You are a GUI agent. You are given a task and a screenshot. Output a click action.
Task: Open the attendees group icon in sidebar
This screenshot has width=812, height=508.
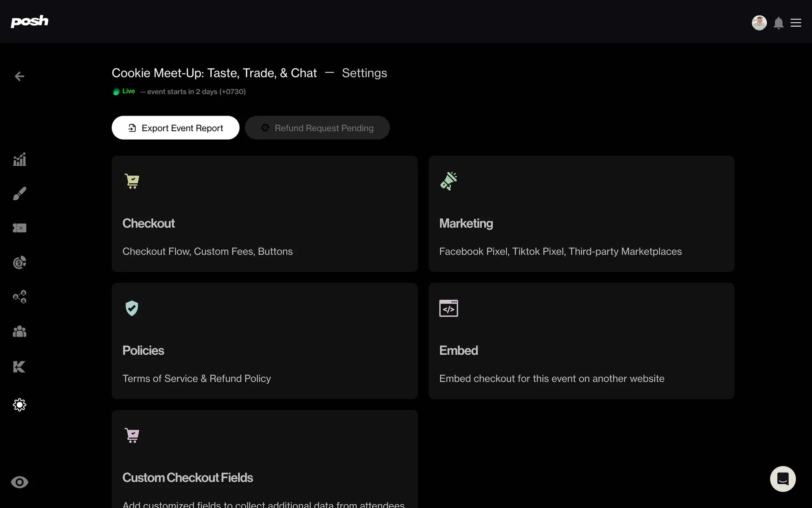tap(19, 331)
